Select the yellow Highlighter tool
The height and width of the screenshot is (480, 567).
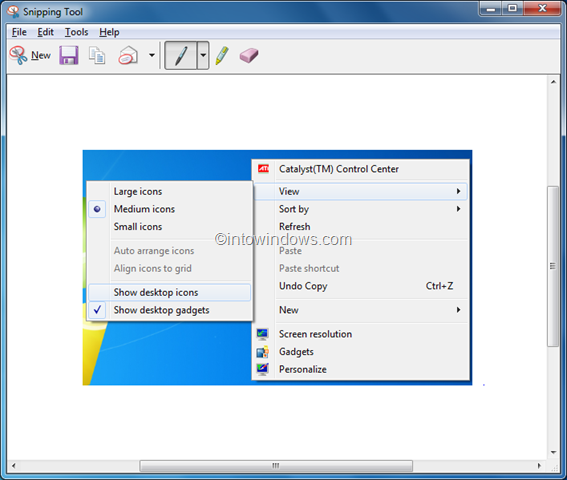[x=222, y=55]
